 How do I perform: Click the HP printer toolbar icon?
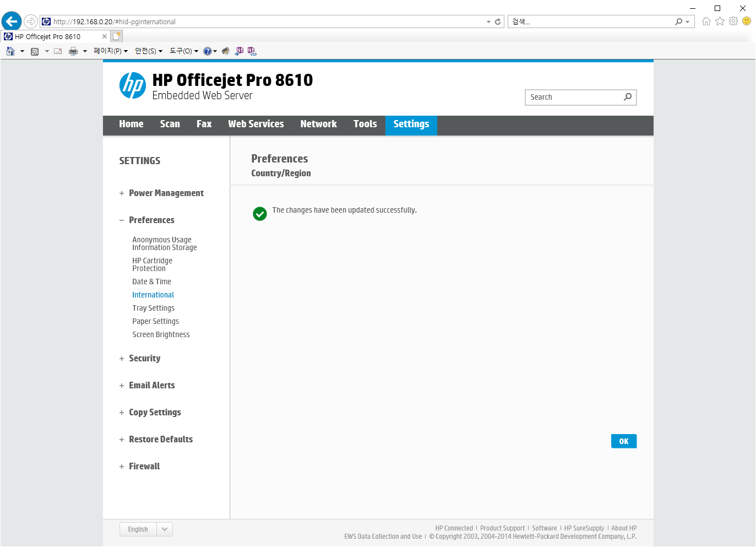tap(226, 51)
